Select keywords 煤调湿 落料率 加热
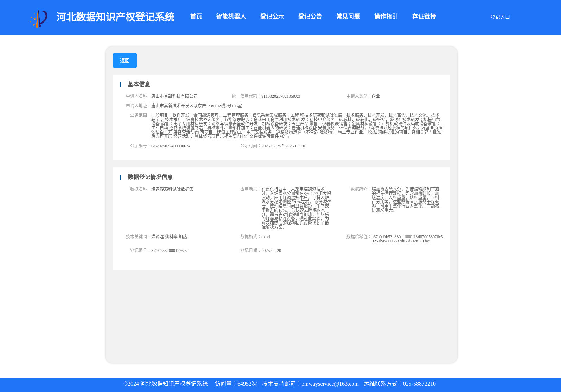Viewport: 561px width, 392px height. pyautogui.click(x=169, y=237)
